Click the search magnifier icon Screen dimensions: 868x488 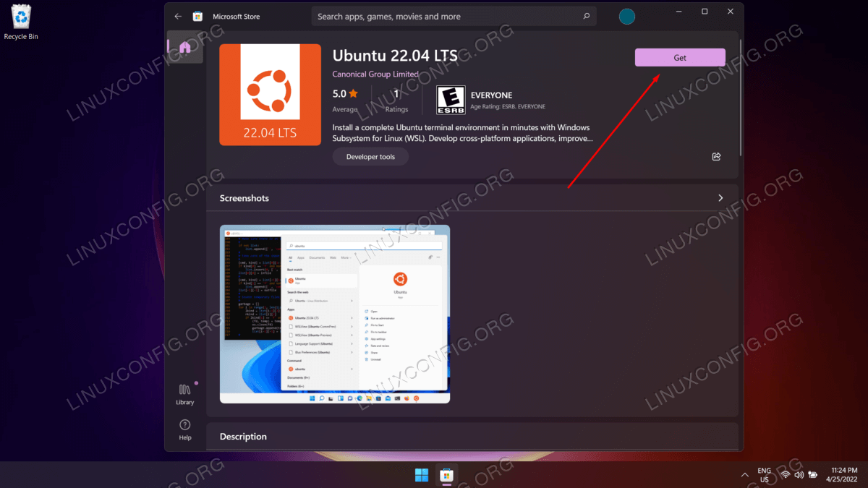tap(587, 16)
